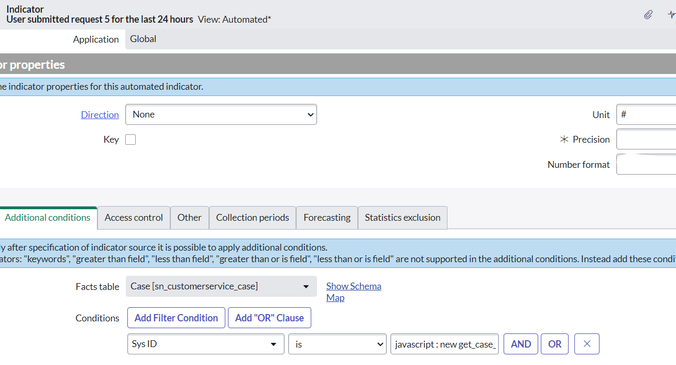This screenshot has height=365, width=676.
Task: Show the Statistics exclusion tab
Action: click(403, 218)
